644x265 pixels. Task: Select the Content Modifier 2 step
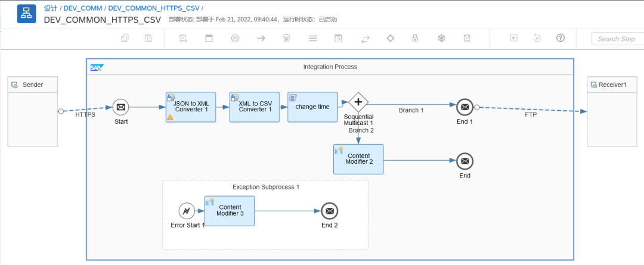358,159
